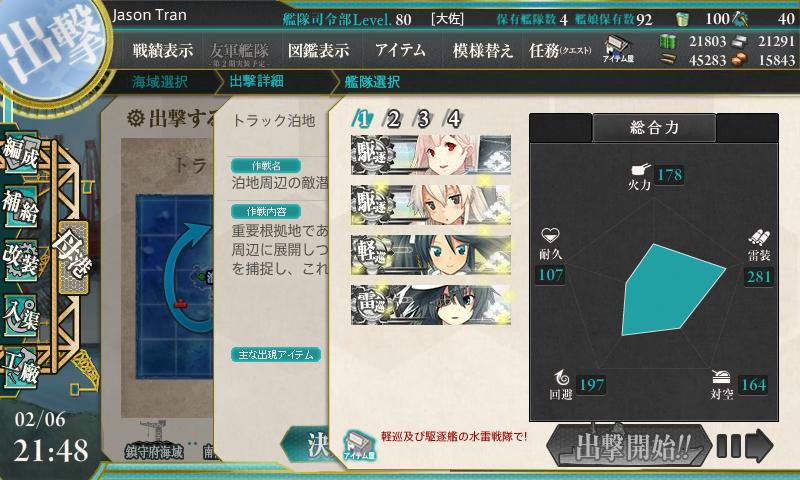The width and height of the screenshot is (800, 480).
Task: Open 任務 (クエスト) quest menu
Action: click(560, 50)
